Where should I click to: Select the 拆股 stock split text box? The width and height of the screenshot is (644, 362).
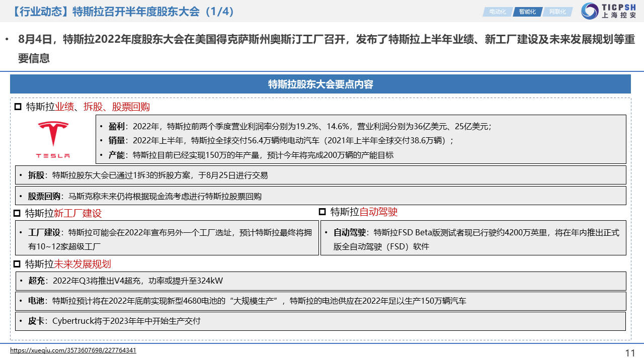pos(320,175)
